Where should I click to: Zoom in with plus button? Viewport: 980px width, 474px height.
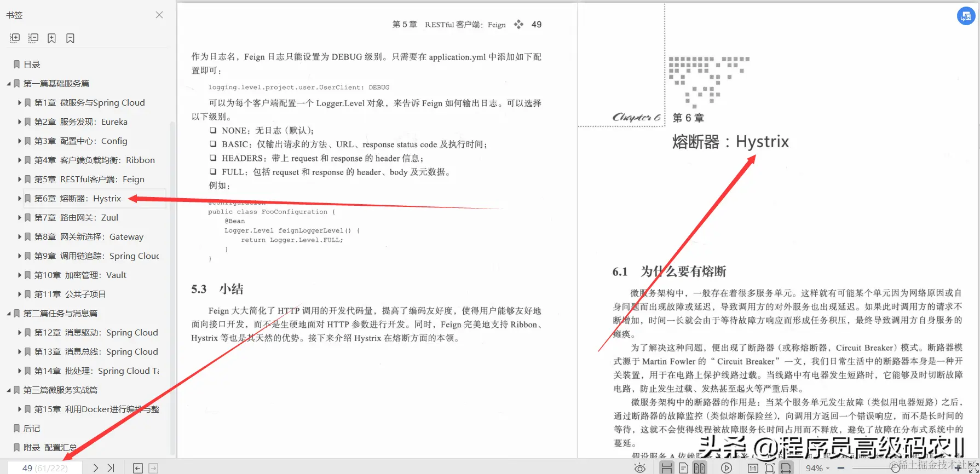(958, 468)
